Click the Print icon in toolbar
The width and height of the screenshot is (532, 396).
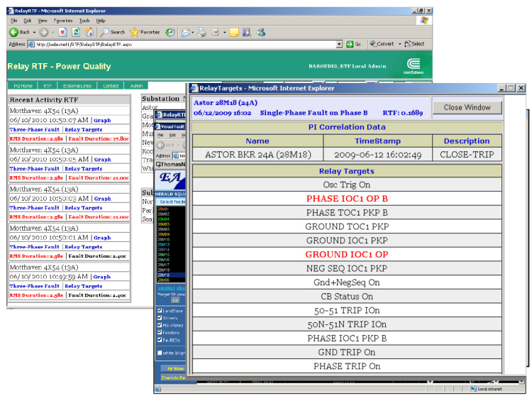pyautogui.click(x=201, y=32)
